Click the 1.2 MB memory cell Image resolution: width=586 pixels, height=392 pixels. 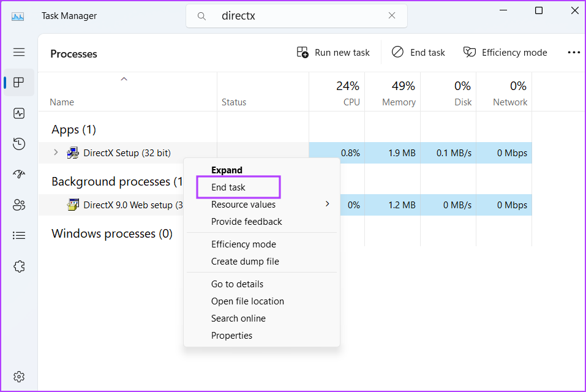[393, 205]
